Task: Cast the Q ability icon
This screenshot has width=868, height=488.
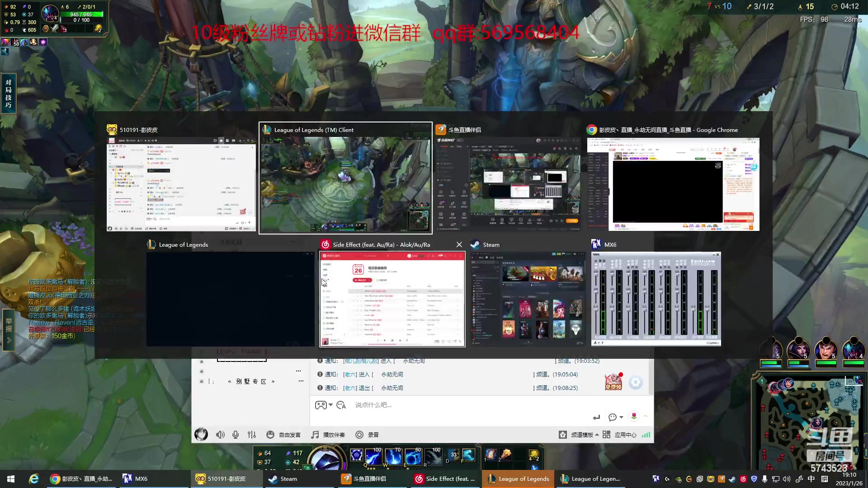Action: (x=374, y=456)
